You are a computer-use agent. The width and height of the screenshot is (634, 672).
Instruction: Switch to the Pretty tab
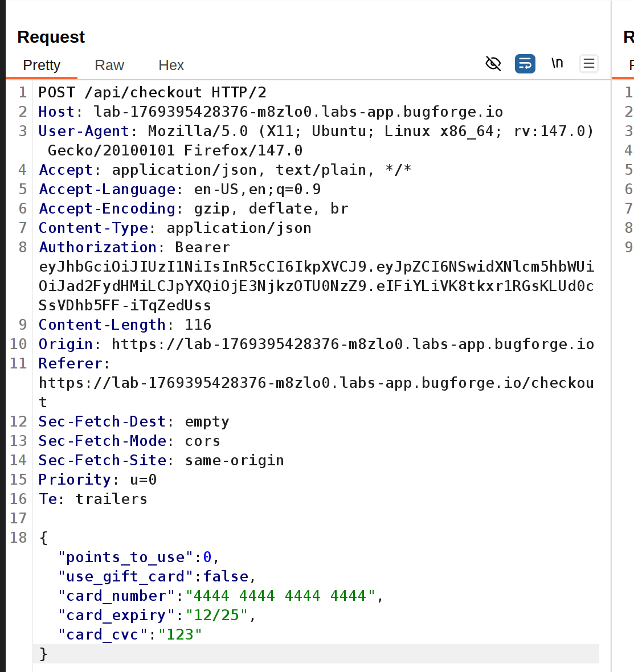[42, 65]
